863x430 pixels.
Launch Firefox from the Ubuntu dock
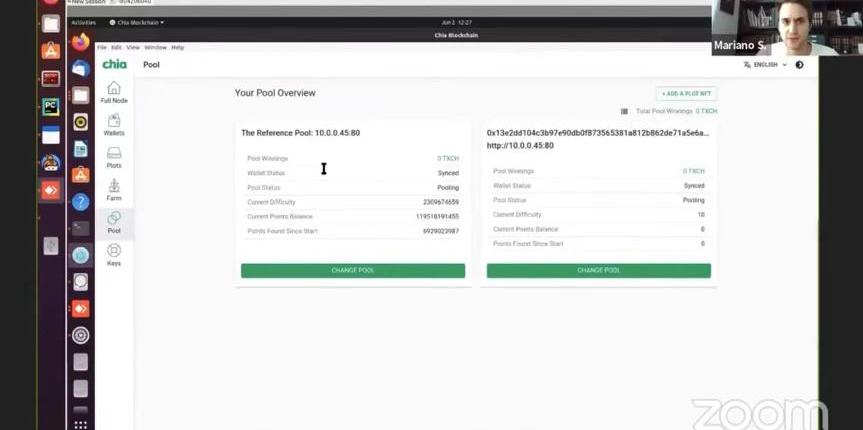point(80,42)
